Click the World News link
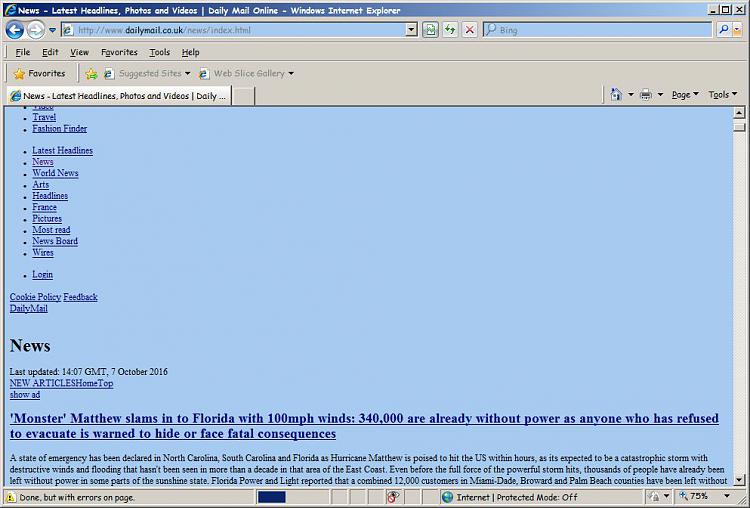Image resolution: width=750 pixels, height=508 pixels. (55, 173)
